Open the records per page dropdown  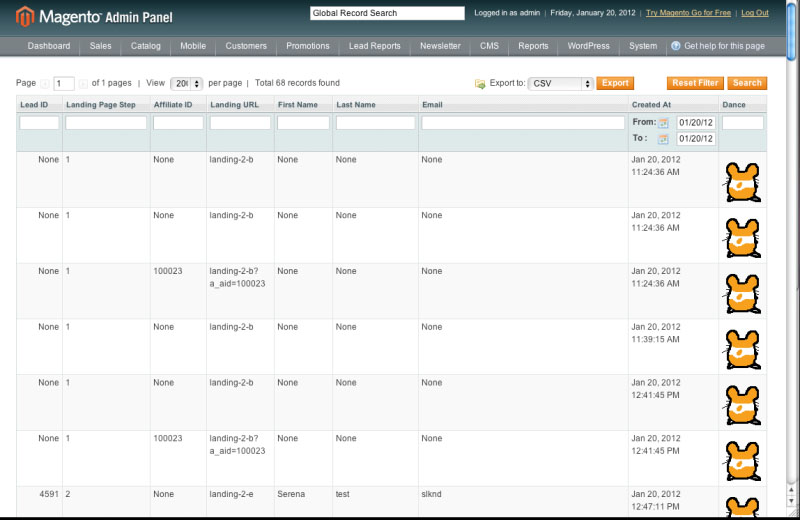tap(187, 84)
